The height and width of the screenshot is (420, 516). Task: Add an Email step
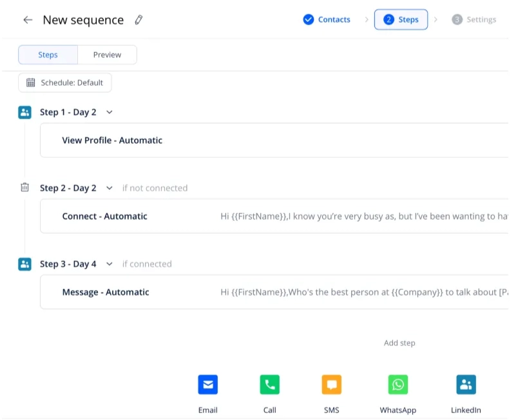[207, 385]
